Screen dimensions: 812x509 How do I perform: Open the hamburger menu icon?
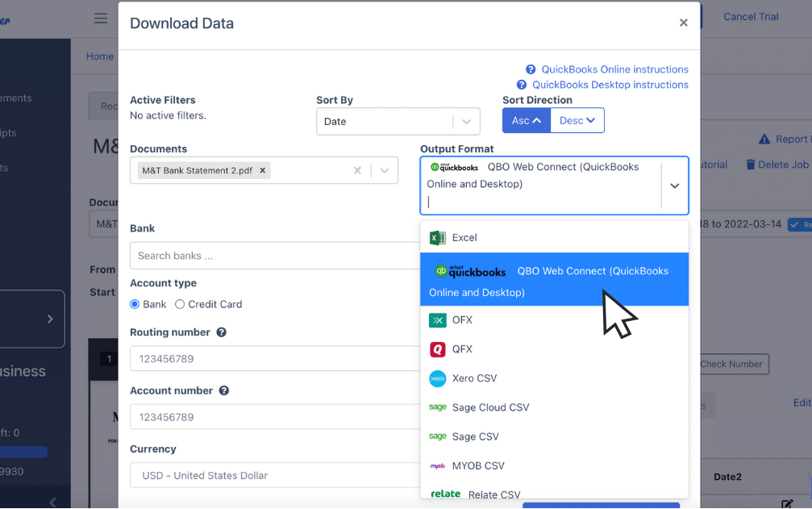101,18
